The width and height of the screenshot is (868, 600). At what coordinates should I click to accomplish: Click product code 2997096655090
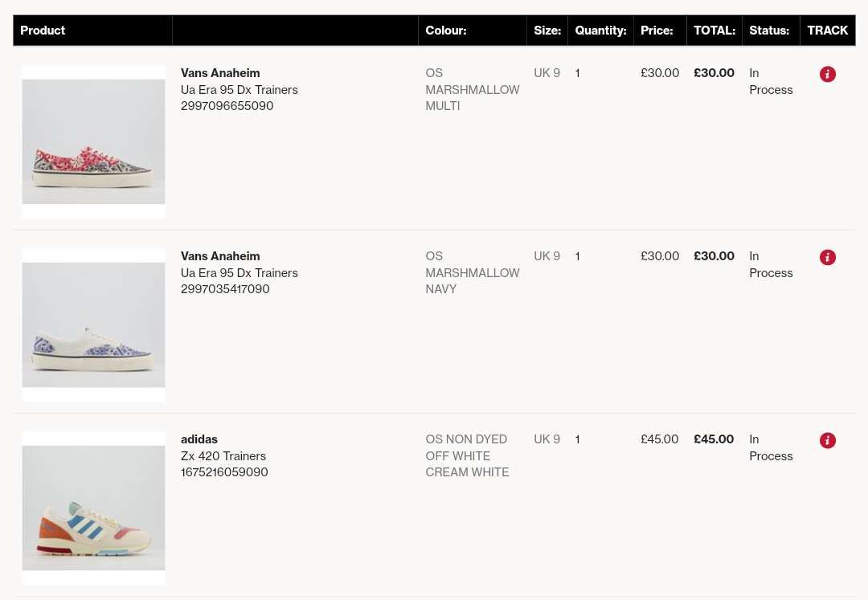point(227,106)
